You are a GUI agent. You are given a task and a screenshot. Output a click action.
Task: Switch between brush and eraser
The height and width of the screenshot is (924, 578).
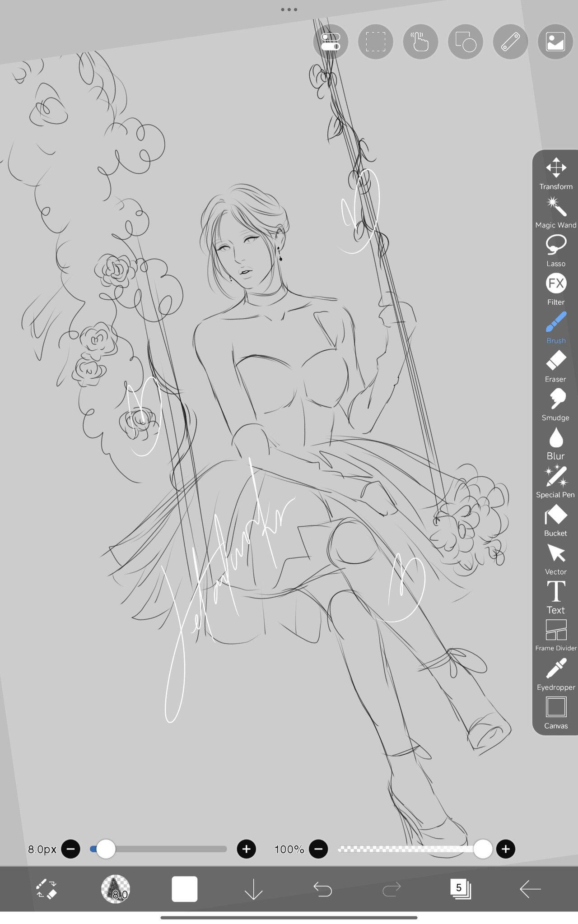point(46,889)
